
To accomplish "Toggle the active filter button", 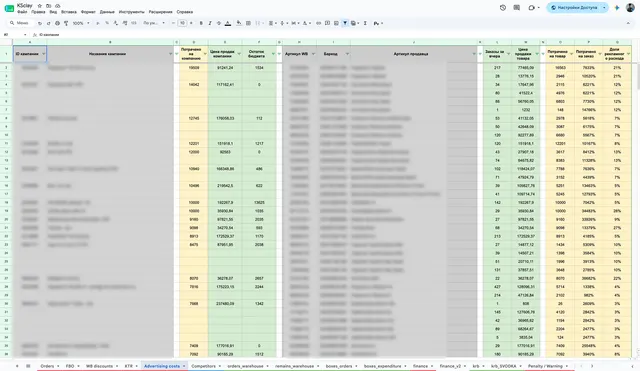I will (345, 23).
